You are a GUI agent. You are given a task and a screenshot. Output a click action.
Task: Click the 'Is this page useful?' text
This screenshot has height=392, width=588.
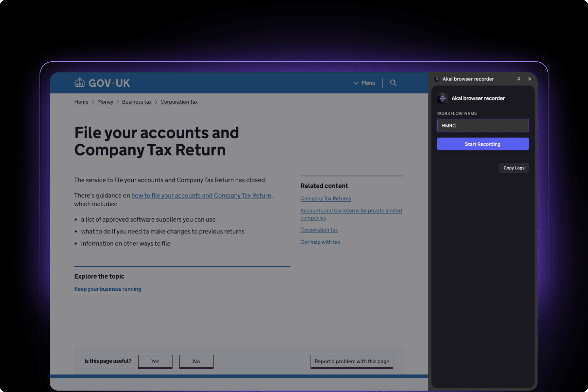[108, 361]
